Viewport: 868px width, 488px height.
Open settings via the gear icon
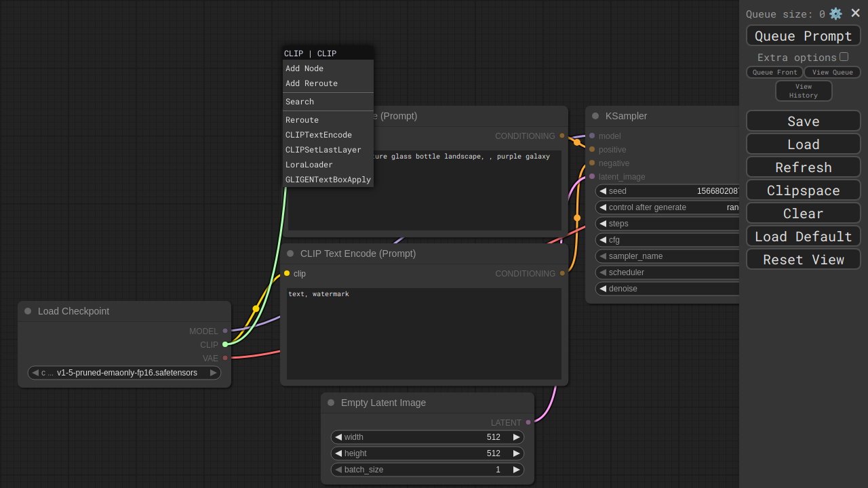coord(835,14)
